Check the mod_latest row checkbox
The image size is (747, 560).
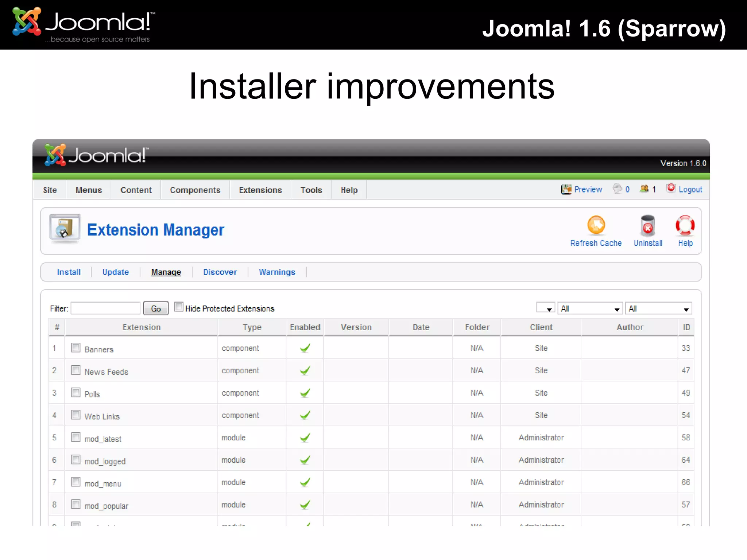[76, 437]
